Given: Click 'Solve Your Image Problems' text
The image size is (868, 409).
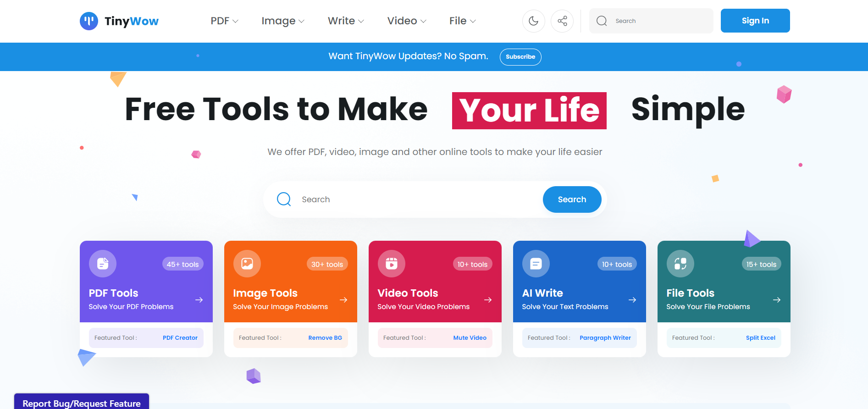Looking at the screenshot, I should tap(281, 307).
